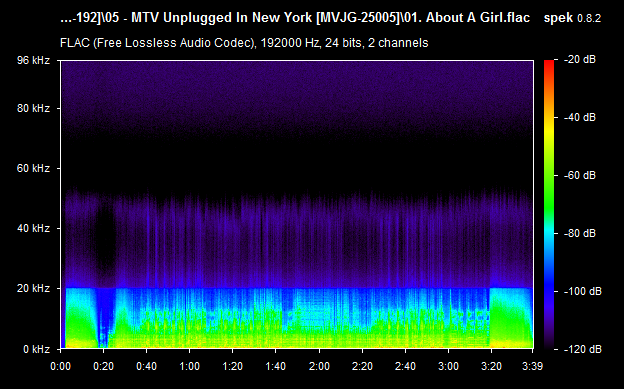
Task: Click the 96 kHz frequency axis label
Action: click(33, 61)
